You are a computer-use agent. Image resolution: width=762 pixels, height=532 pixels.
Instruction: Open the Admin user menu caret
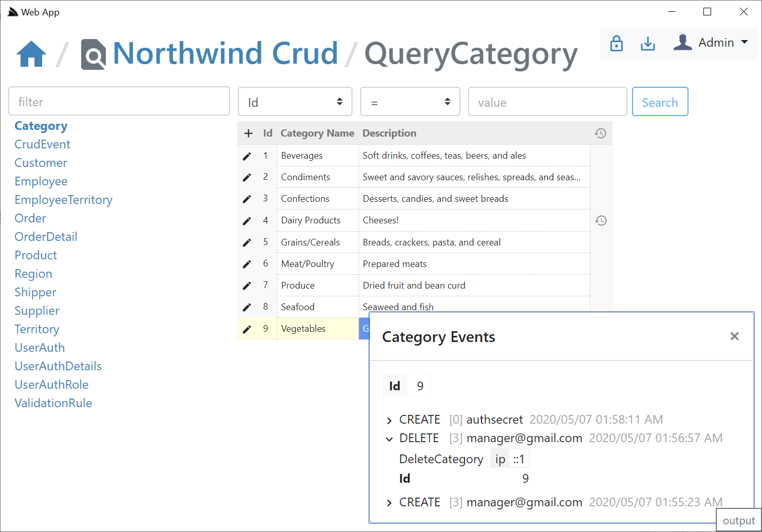coord(745,43)
